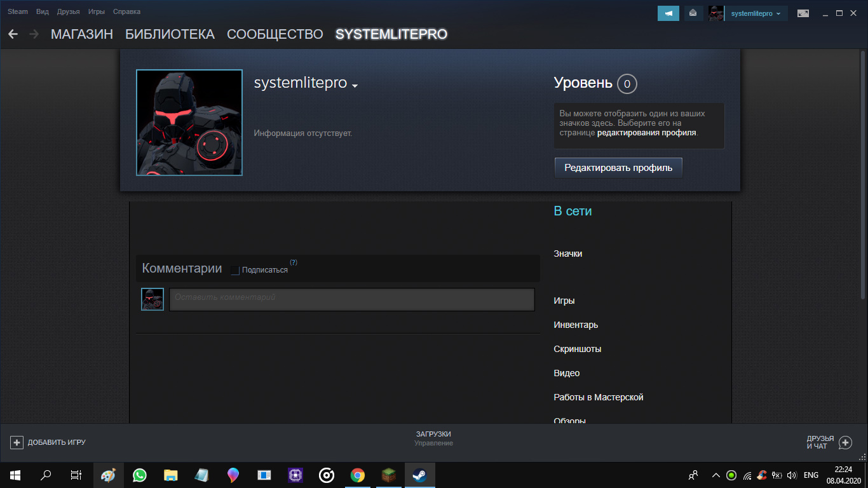Open the People icon in the system tray
The height and width of the screenshot is (488, 868).
693,475
